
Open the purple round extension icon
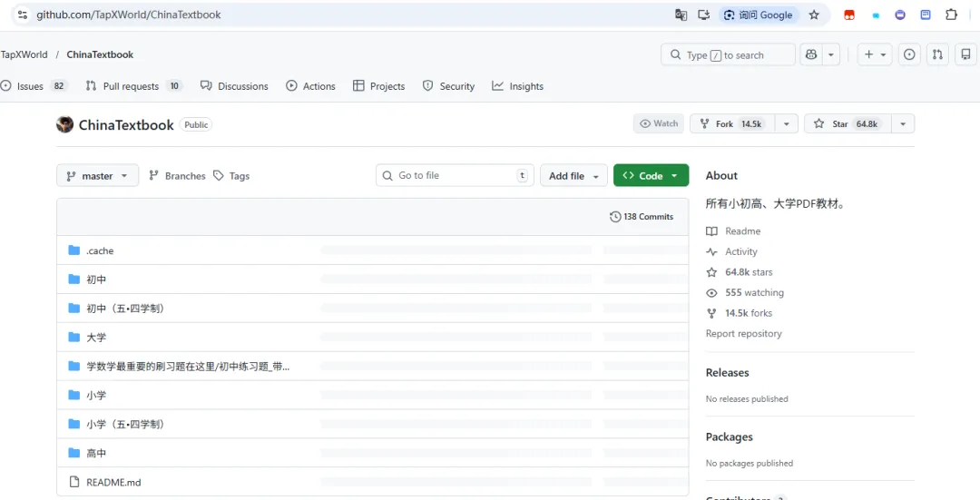[900, 15]
